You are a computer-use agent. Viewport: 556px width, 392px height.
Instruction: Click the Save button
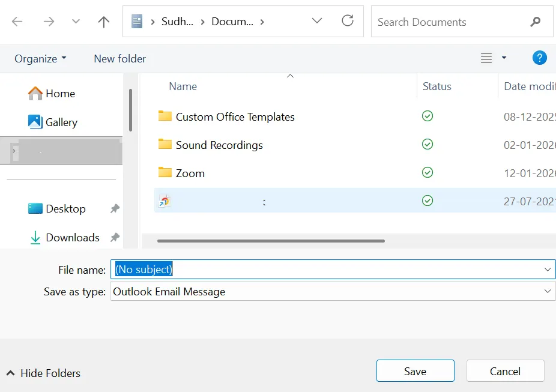[x=415, y=372]
